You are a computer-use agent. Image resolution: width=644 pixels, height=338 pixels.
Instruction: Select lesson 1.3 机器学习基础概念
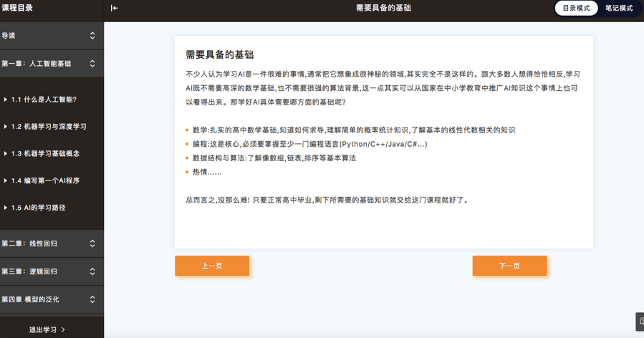click(x=45, y=154)
